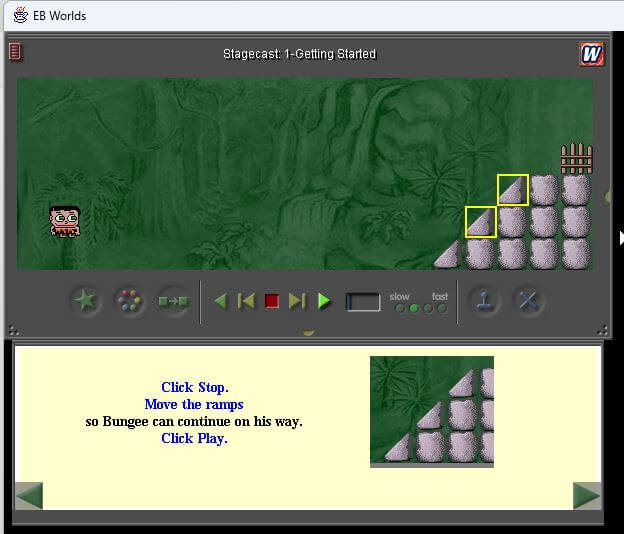Select the lit second speed dot
The height and width of the screenshot is (534, 624).
coord(414,308)
